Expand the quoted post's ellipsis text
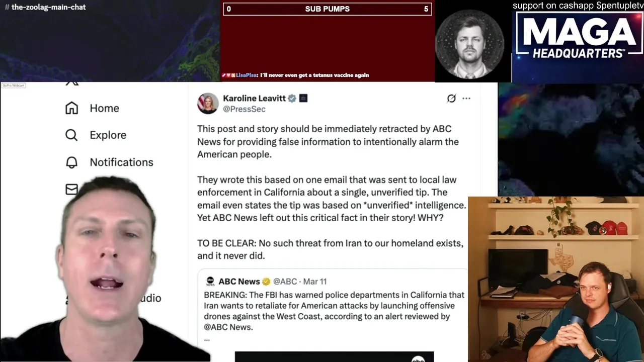The height and width of the screenshot is (362, 644). [207, 339]
